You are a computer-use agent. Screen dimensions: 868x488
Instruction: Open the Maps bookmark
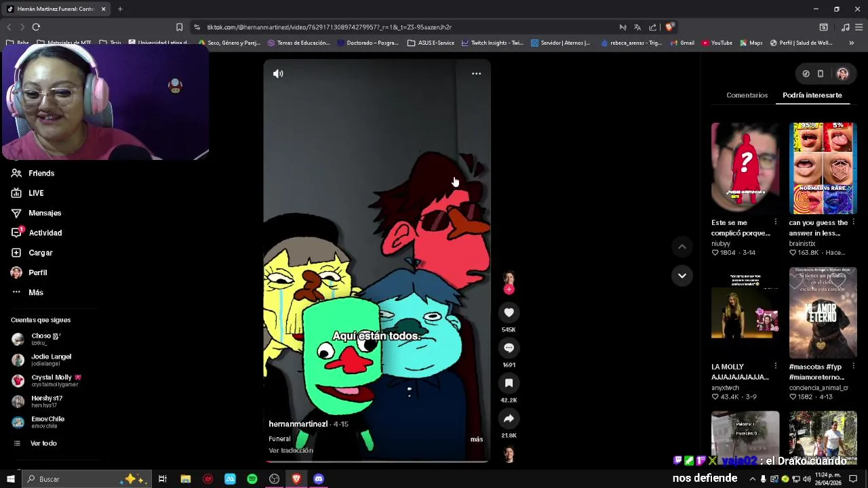pos(751,43)
